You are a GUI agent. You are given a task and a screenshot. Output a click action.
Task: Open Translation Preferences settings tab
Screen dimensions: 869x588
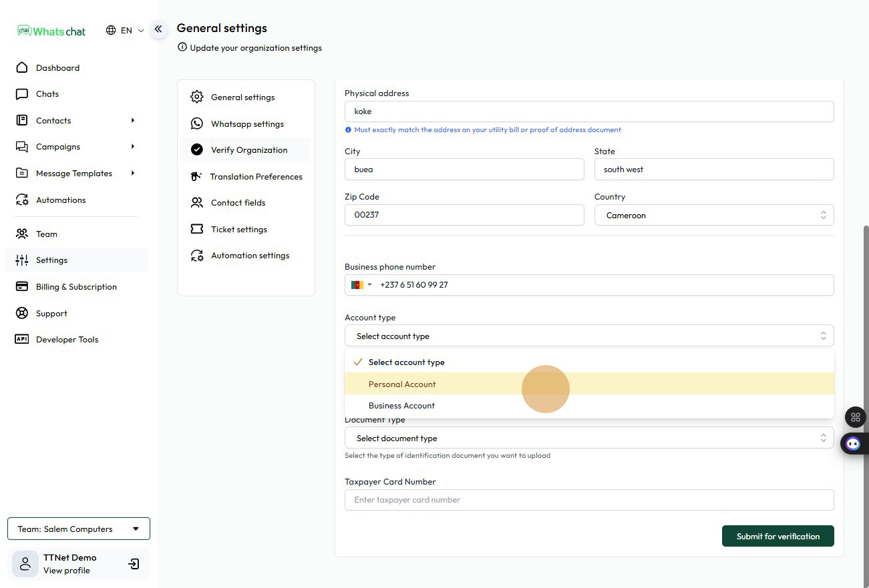[x=256, y=177]
